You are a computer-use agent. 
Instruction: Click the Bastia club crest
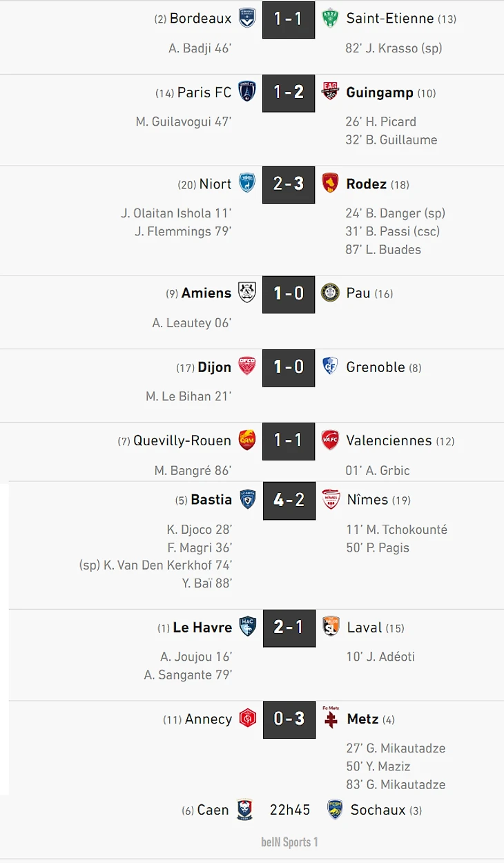pyautogui.click(x=247, y=499)
